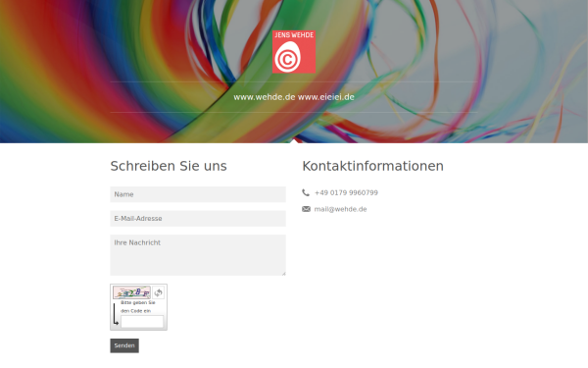Click the "Bitte geben Sie den Code ein" label
This screenshot has width=588, height=368.
click(137, 307)
